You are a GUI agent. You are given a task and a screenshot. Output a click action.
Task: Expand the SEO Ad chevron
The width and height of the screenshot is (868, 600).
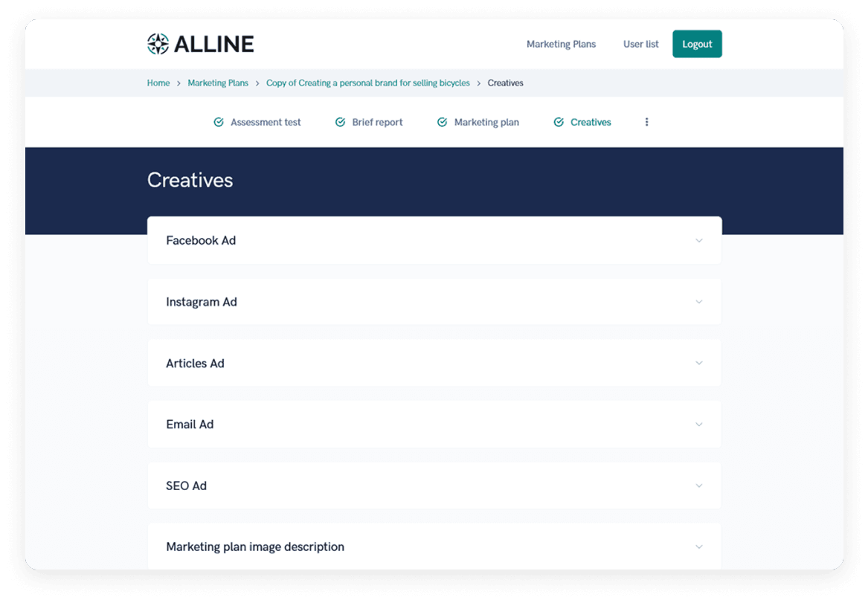pos(698,486)
